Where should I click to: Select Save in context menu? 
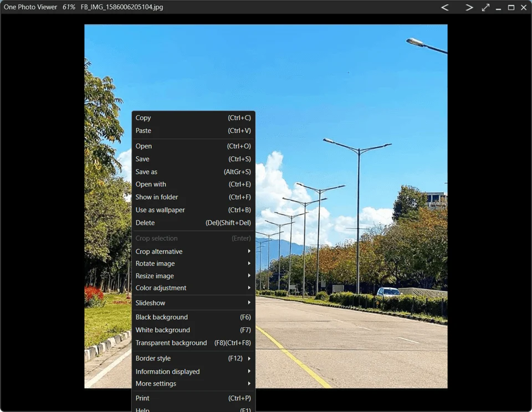point(193,159)
